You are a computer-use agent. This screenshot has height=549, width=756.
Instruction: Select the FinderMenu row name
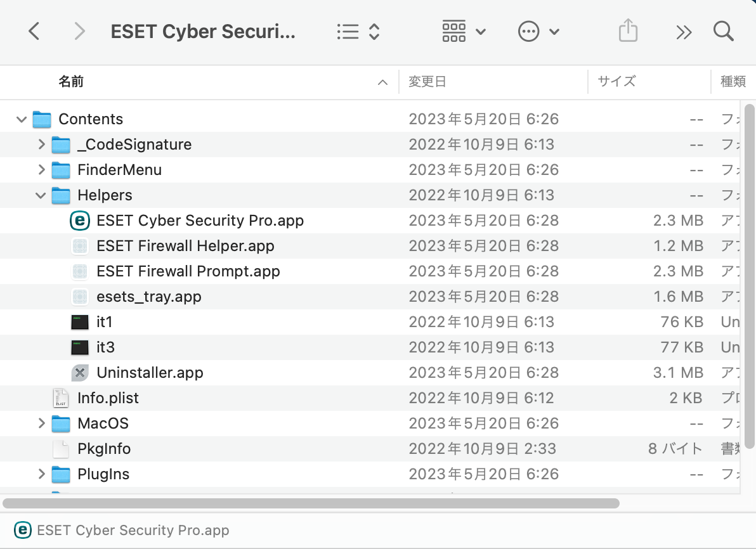pos(120,170)
